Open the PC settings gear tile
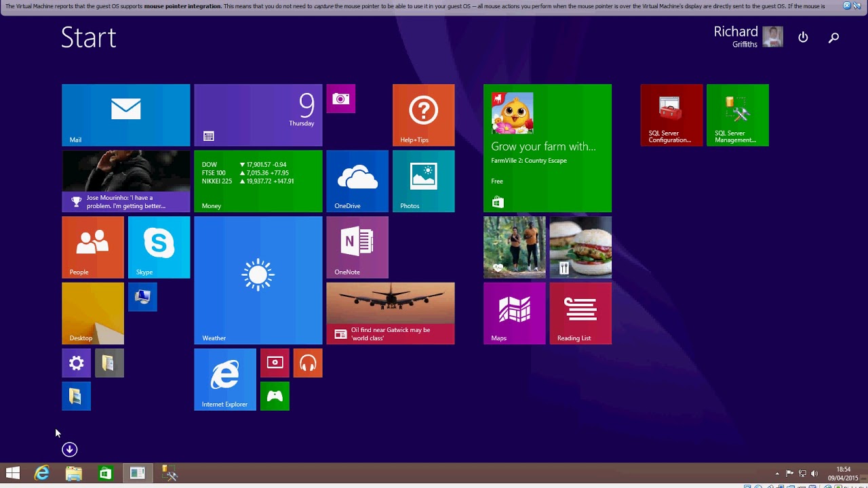 pyautogui.click(x=76, y=363)
